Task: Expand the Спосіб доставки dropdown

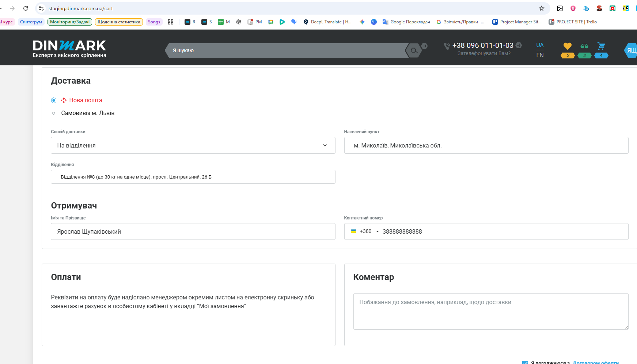Action: coord(193,145)
